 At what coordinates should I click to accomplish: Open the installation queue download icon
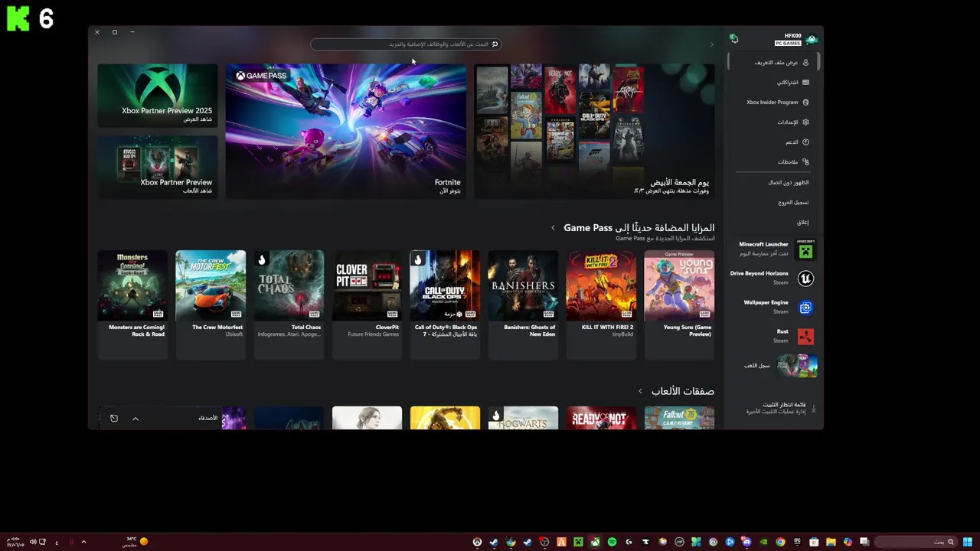[813, 409]
